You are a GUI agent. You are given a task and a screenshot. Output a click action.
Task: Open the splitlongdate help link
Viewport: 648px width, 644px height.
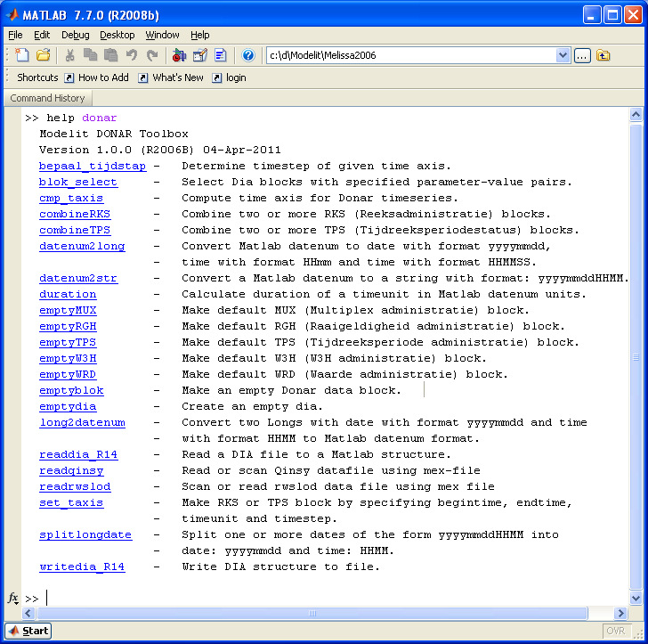[85, 534]
